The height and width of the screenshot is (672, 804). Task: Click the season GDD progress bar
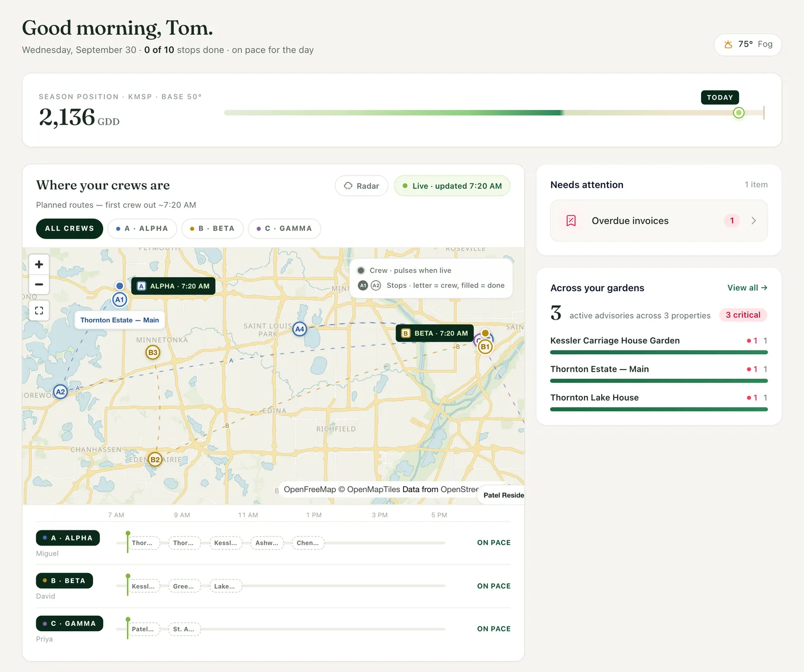click(494, 113)
